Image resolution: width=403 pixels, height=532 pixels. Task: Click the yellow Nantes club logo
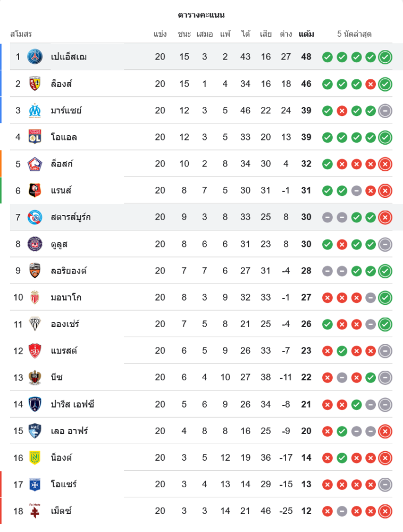pyautogui.click(x=35, y=458)
